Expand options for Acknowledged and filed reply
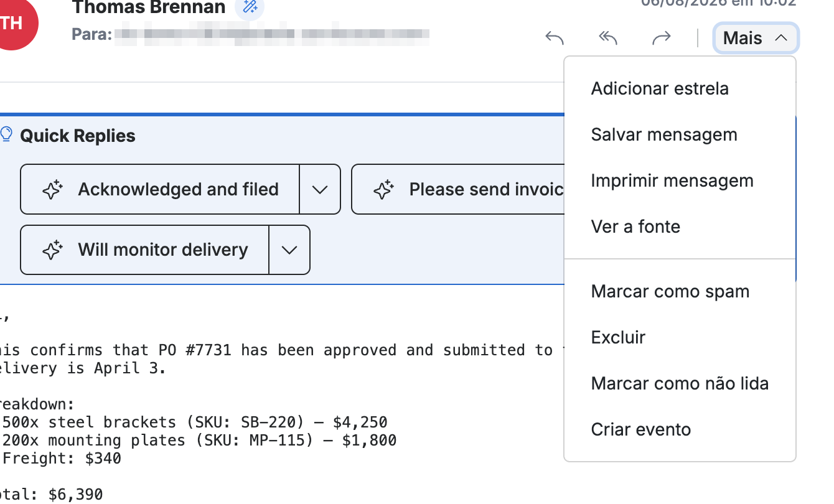834x504 pixels. point(320,189)
